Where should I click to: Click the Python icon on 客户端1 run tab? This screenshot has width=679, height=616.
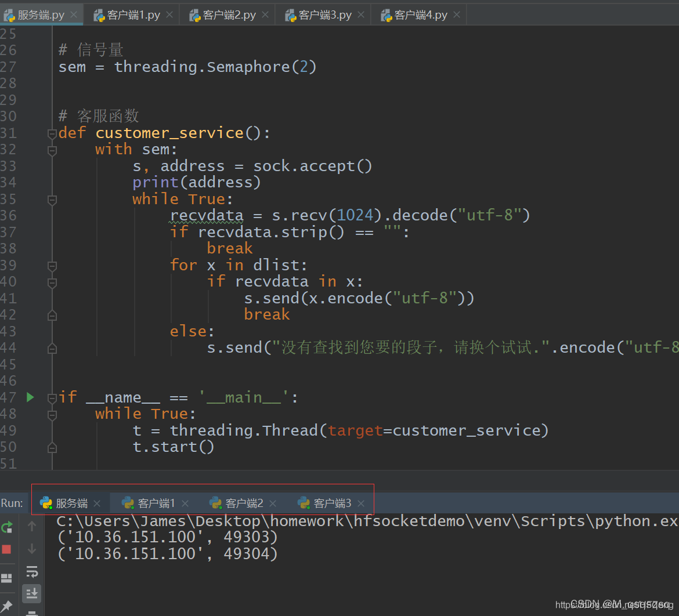[128, 502]
